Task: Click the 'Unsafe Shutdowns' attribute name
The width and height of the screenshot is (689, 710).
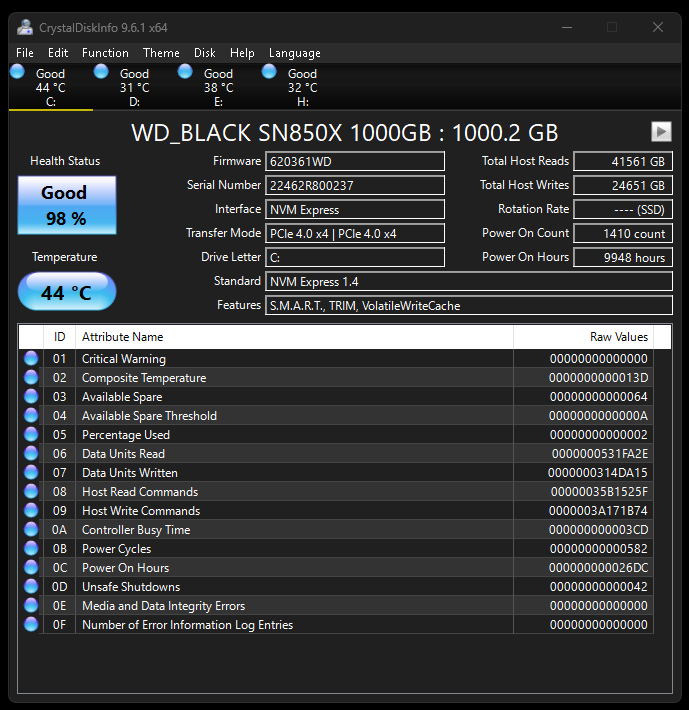Action: [131, 587]
